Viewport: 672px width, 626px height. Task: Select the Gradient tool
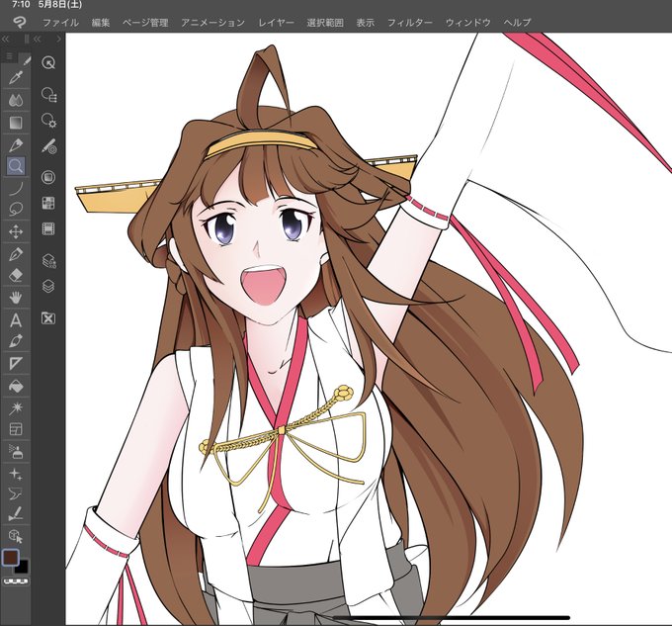(16, 123)
